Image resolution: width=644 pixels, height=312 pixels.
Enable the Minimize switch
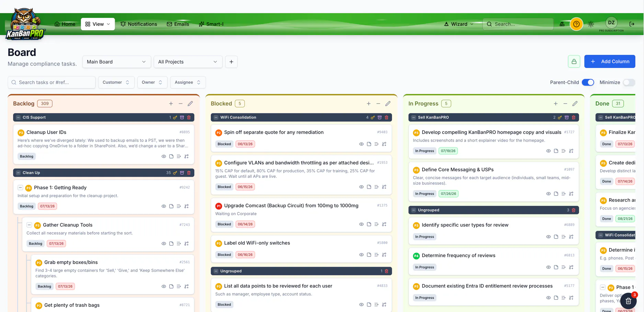coord(629,82)
